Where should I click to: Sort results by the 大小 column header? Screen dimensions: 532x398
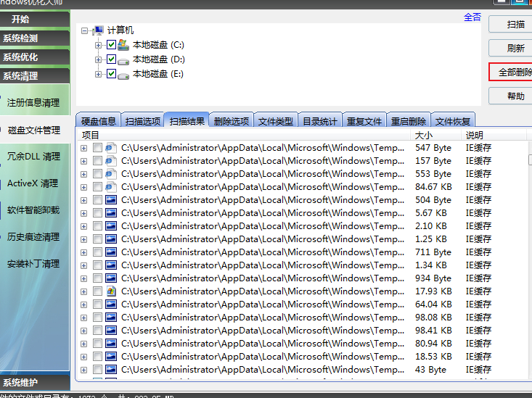point(435,136)
